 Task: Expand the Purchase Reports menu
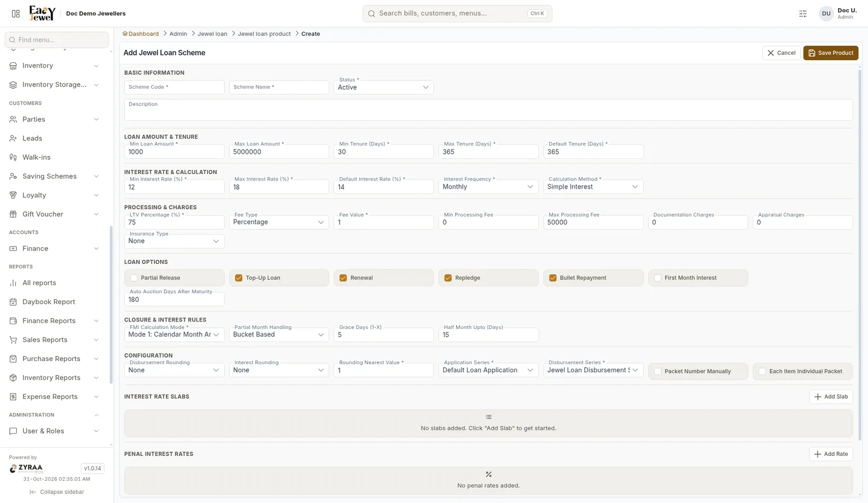pyautogui.click(x=54, y=359)
